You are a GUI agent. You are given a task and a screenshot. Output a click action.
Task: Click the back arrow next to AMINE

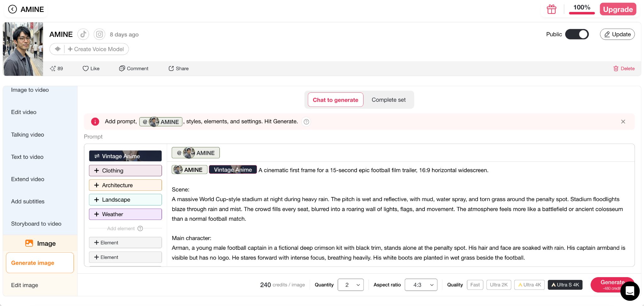pyautogui.click(x=12, y=9)
